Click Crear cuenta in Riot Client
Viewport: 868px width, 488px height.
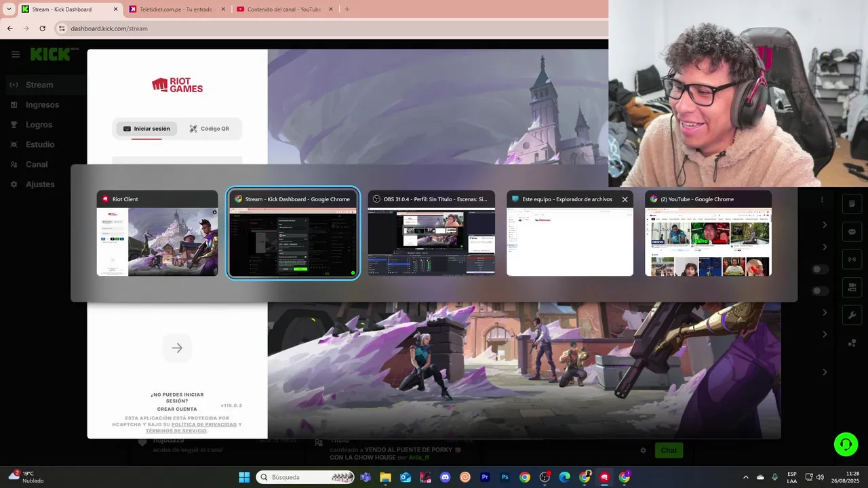point(177,409)
